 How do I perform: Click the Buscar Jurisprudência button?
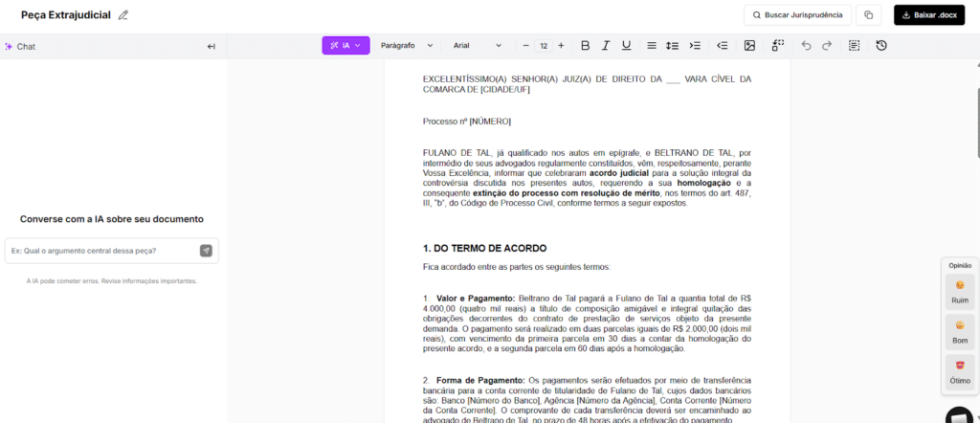797,15
